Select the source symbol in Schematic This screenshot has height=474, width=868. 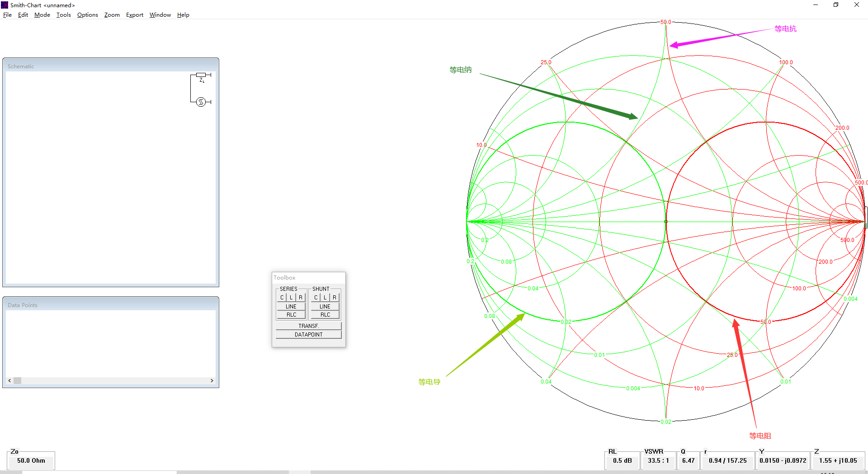tap(201, 102)
